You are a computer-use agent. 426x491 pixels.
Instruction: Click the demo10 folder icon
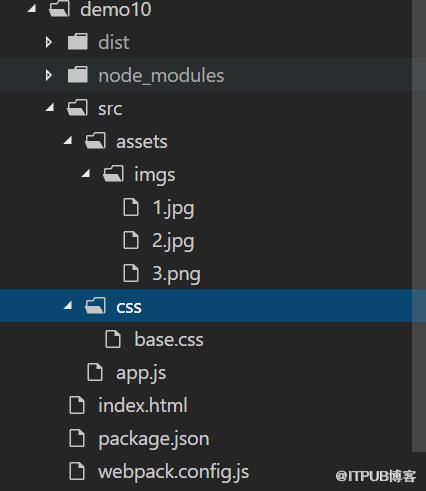pos(59,8)
